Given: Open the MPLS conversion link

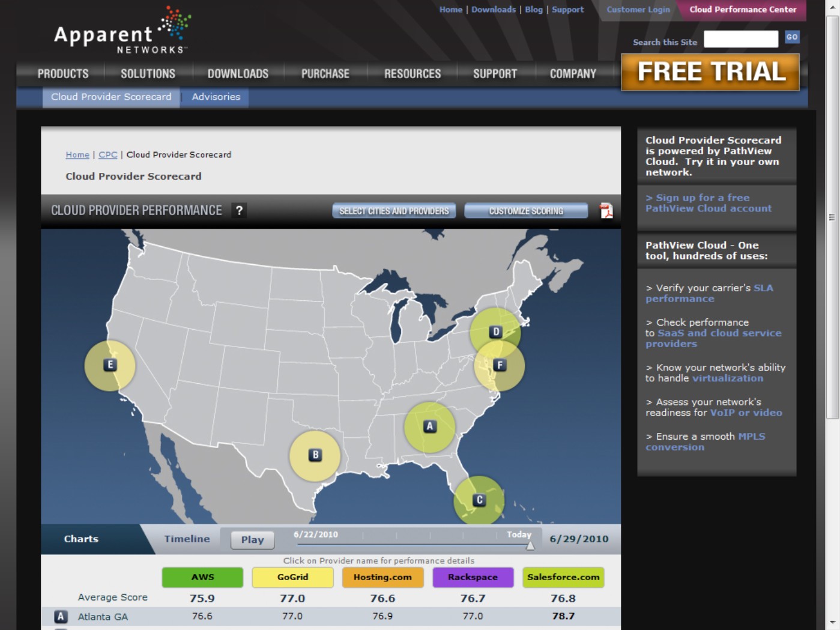Looking at the screenshot, I should (x=706, y=441).
